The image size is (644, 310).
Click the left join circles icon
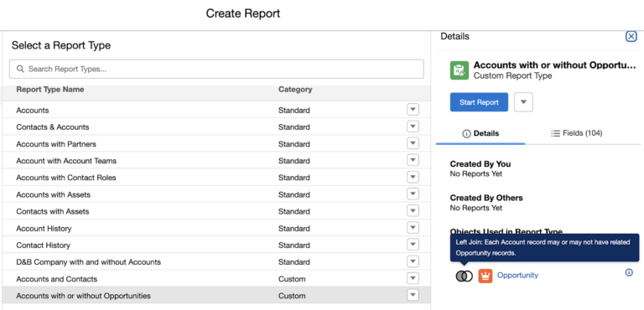pos(464,276)
